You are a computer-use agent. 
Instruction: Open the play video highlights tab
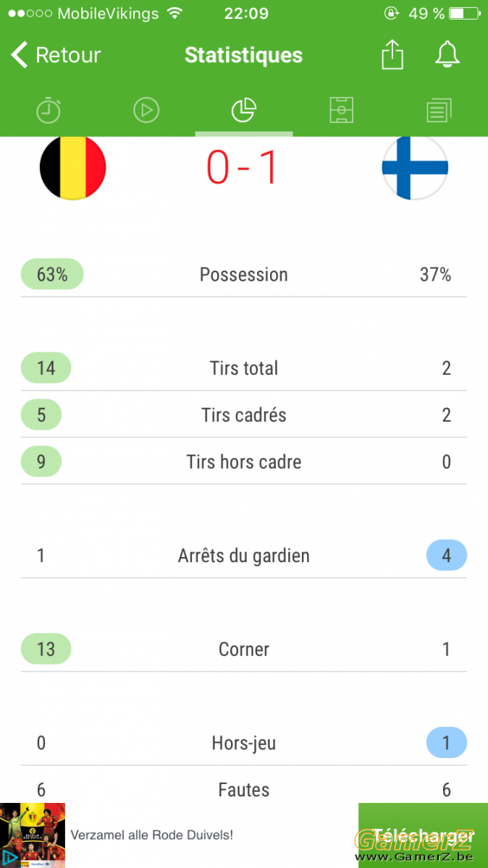(146, 110)
